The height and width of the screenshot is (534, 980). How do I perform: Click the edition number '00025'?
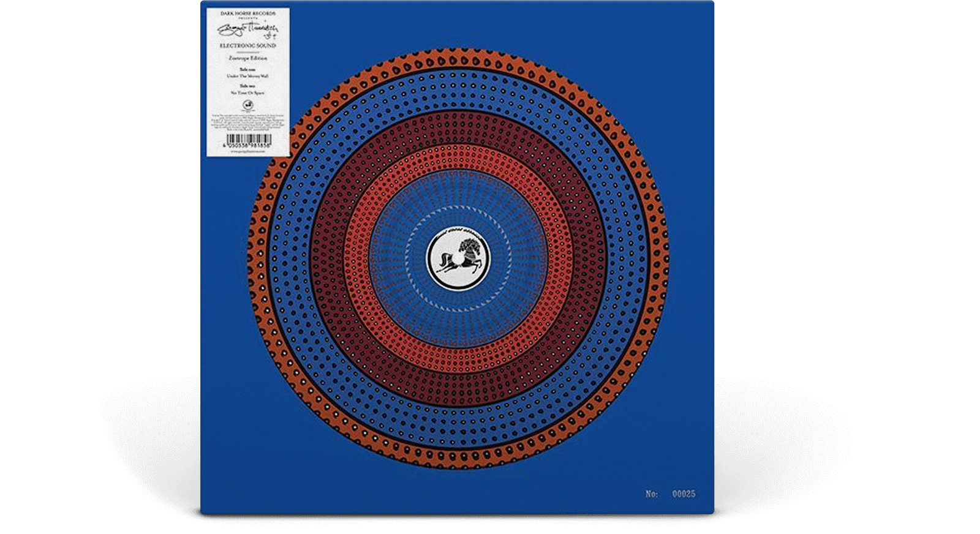(684, 494)
